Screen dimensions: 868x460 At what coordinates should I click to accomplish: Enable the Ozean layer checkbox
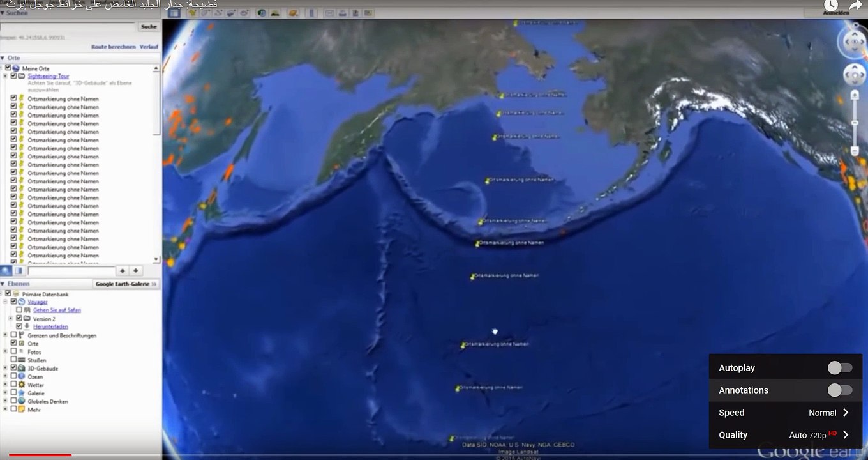13,376
